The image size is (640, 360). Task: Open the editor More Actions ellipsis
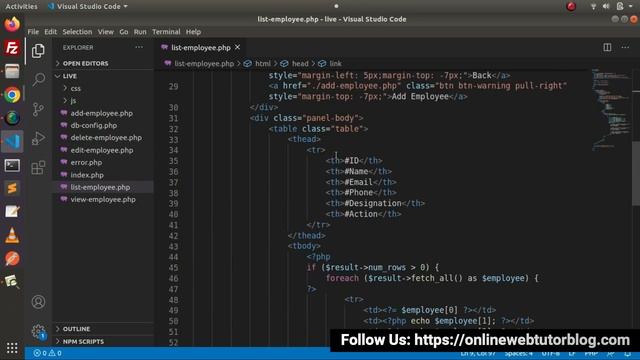(625, 47)
